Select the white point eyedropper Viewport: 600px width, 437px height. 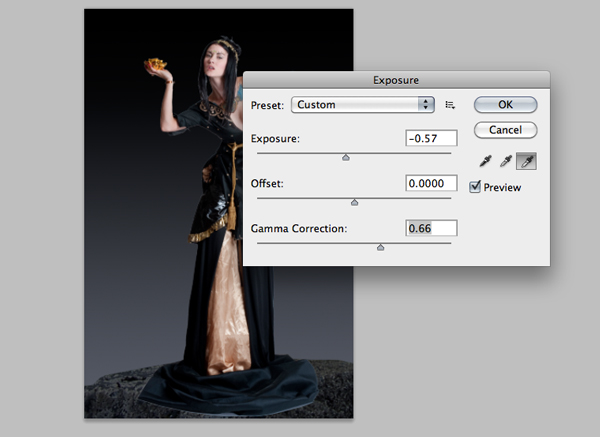[527, 161]
